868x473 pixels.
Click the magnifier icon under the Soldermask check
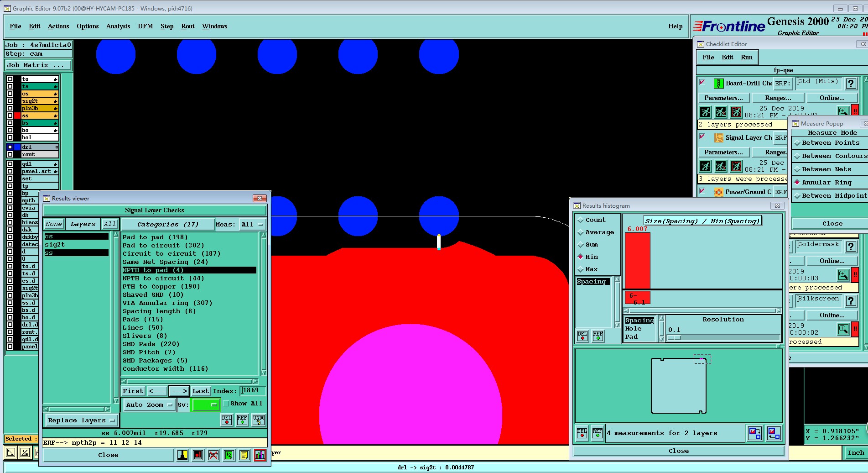tap(843, 275)
